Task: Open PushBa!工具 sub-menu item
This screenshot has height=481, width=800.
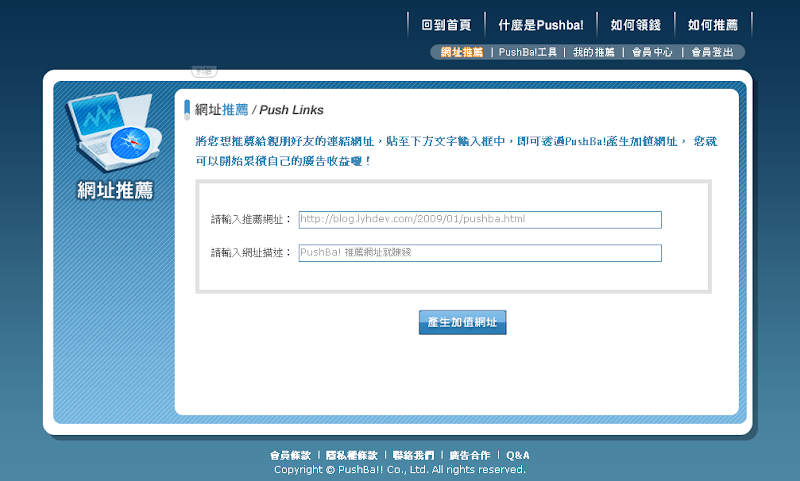Action: [x=528, y=52]
